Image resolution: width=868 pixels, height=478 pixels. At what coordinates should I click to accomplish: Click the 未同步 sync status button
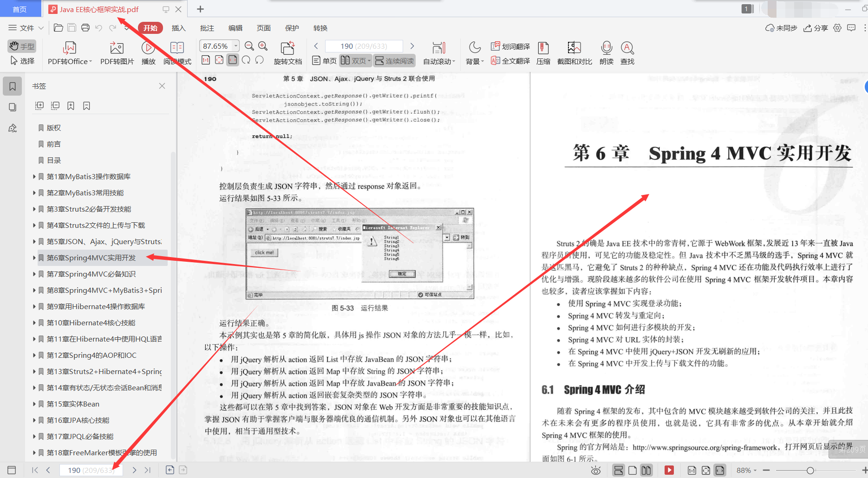coord(781,28)
